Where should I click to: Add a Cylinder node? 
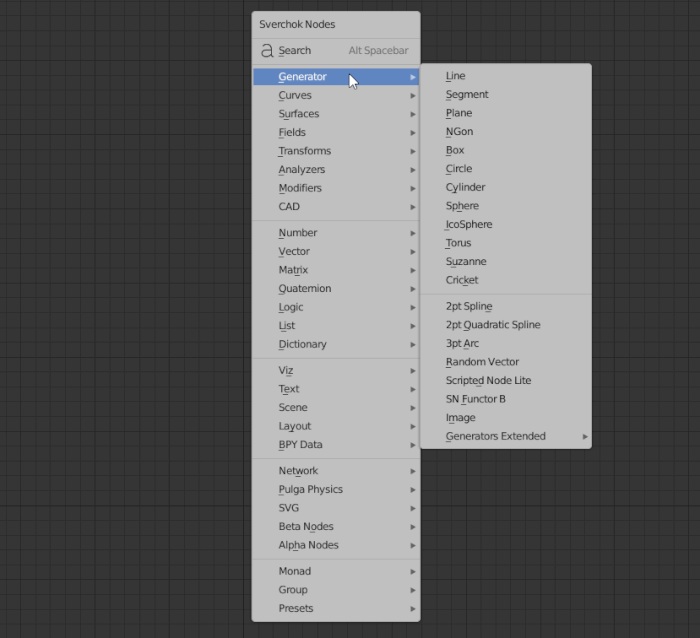coord(506,188)
